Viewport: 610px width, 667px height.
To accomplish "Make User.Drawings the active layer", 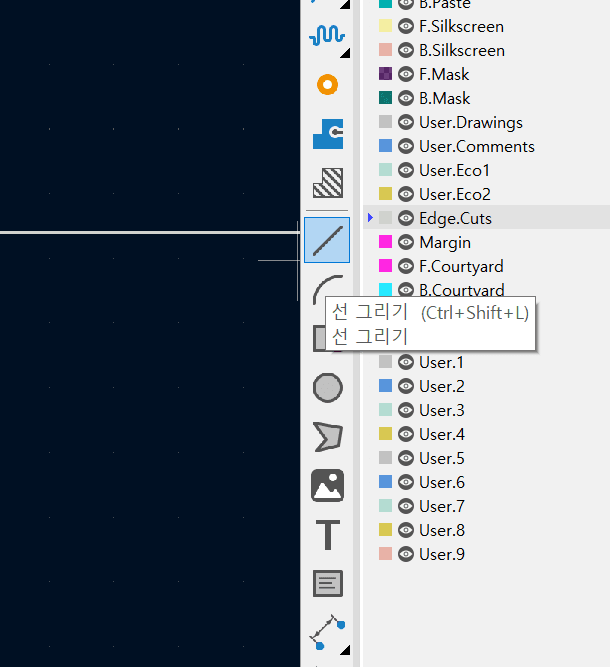I will tap(470, 122).
